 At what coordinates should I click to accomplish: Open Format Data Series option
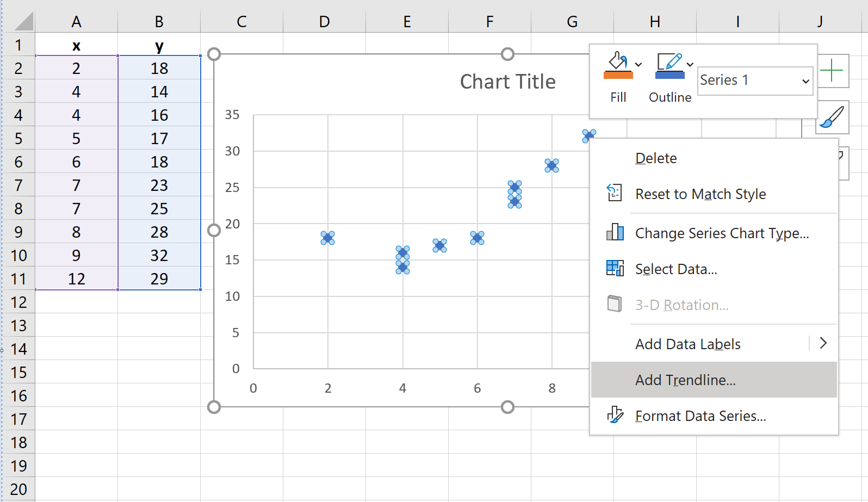click(x=700, y=416)
